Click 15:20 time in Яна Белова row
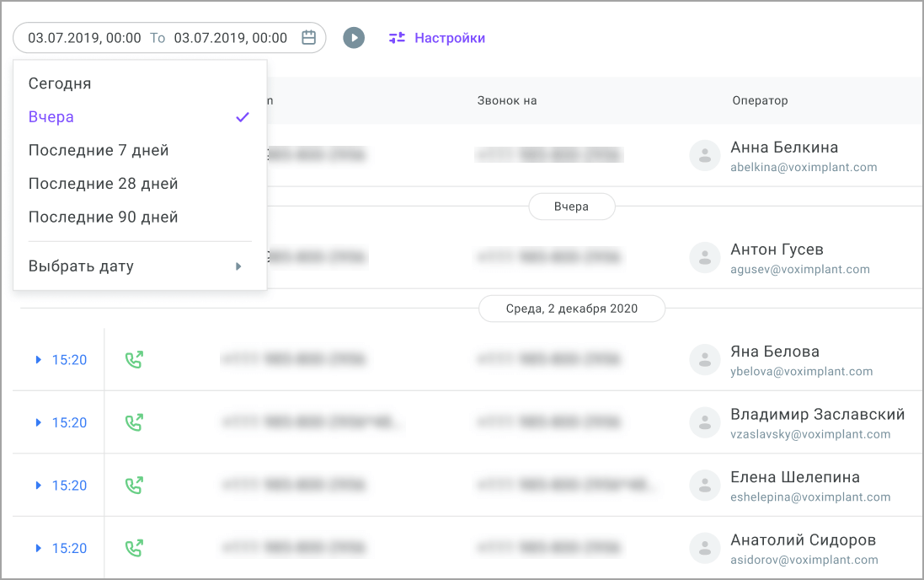The width and height of the screenshot is (924, 580). tap(70, 360)
